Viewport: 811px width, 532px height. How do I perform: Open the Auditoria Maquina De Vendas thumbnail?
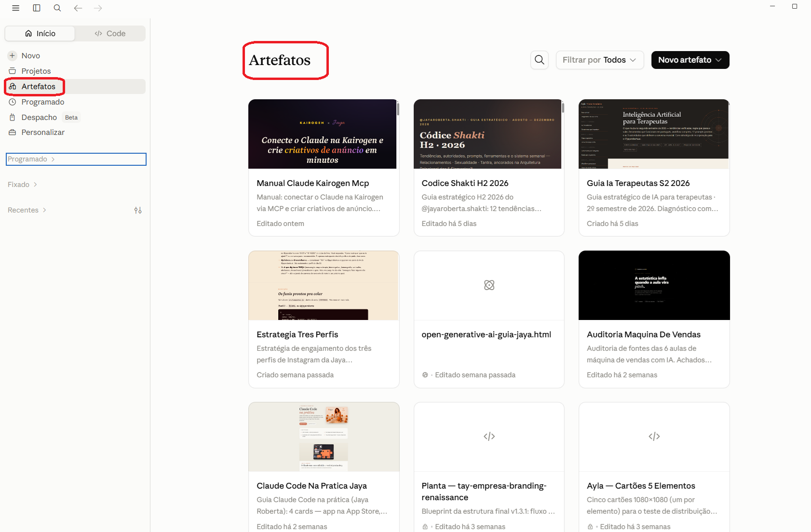(x=654, y=285)
